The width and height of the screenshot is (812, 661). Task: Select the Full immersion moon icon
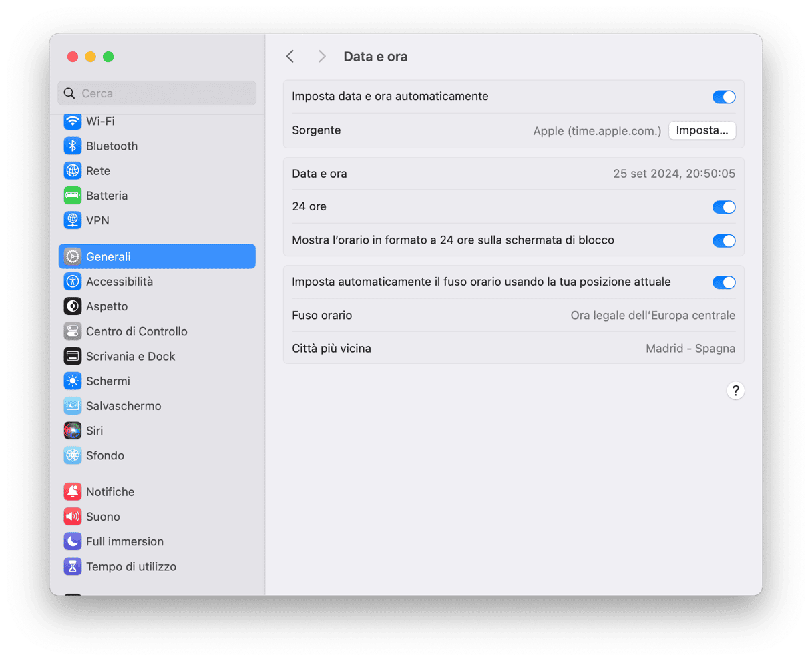coord(73,541)
